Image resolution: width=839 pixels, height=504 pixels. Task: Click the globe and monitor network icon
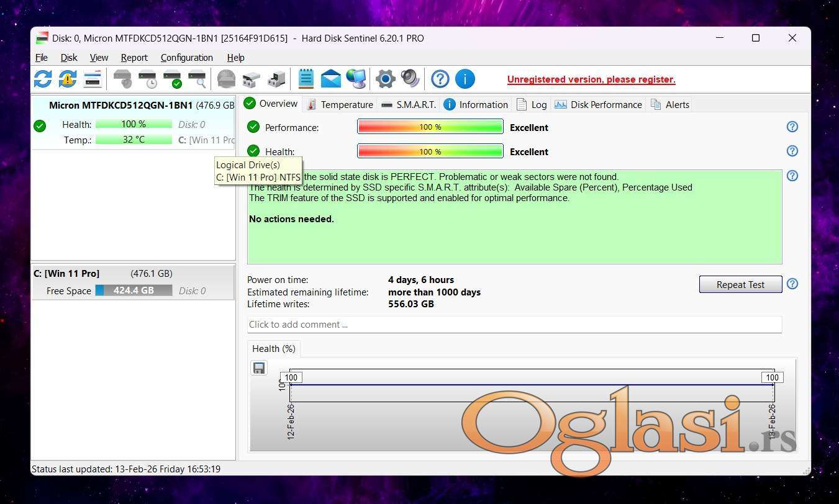tap(356, 79)
